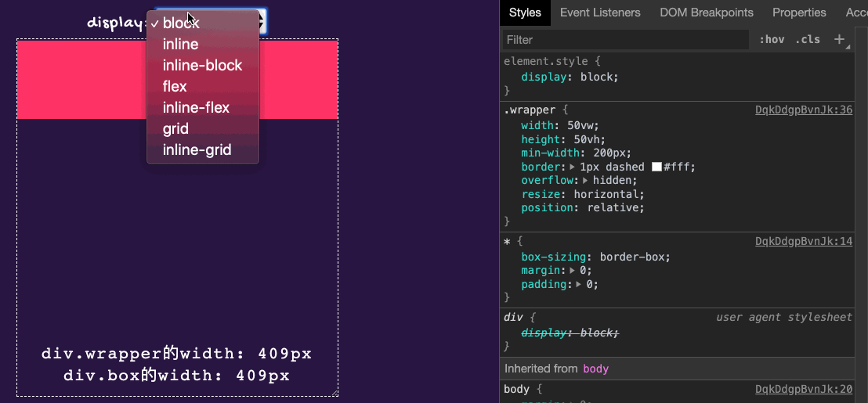The height and width of the screenshot is (403, 868).
Task: Switch to the Event Listeners tab
Action: tap(600, 13)
